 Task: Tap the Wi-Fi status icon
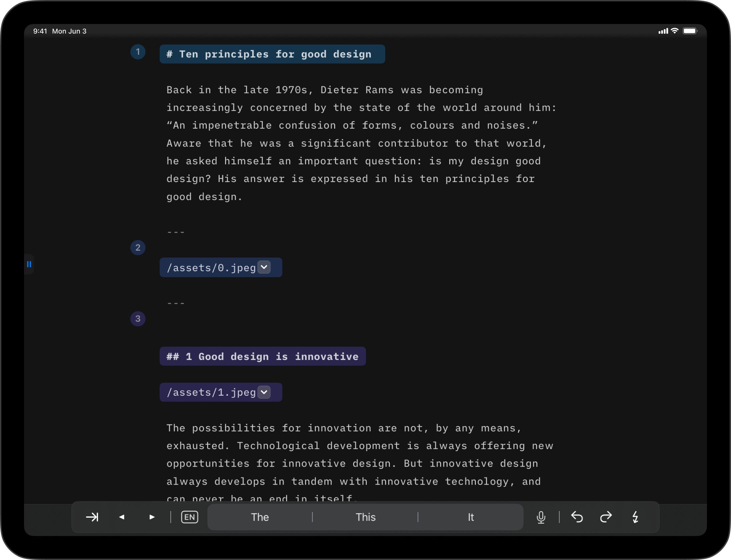(675, 31)
